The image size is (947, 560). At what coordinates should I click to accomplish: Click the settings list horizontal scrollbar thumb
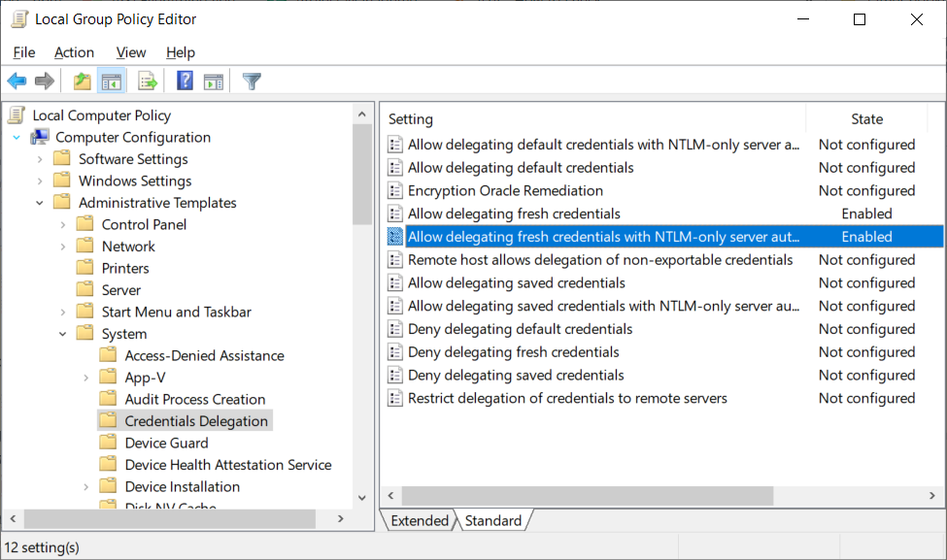588,496
